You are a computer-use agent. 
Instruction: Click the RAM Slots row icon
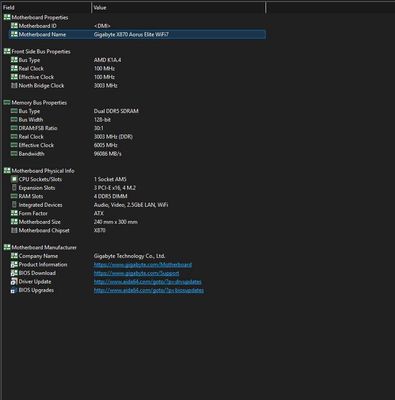[x=14, y=196]
